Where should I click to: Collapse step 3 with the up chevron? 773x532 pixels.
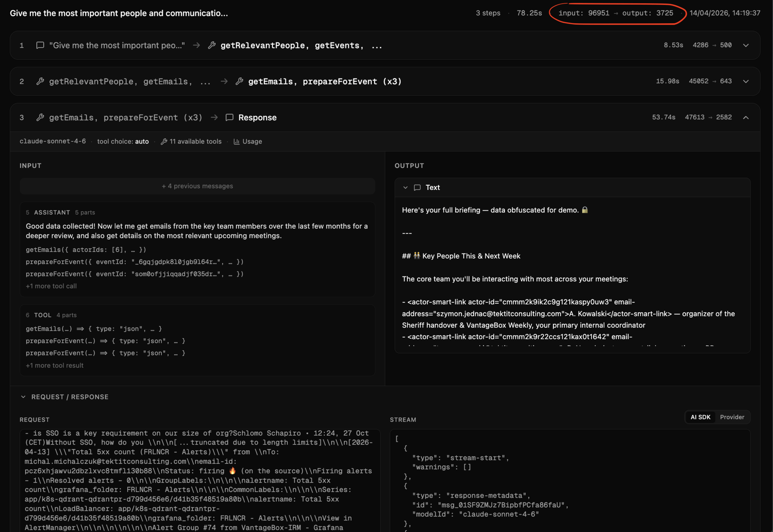point(746,117)
